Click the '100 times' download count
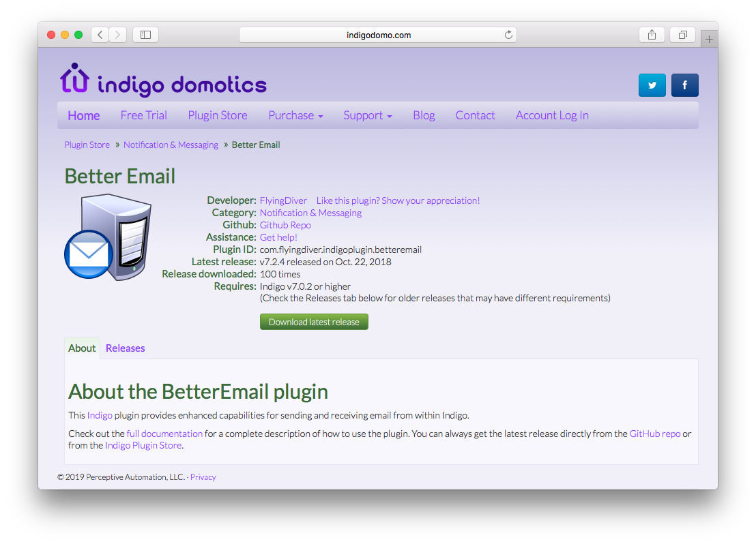The image size is (756, 544). (x=280, y=274)
